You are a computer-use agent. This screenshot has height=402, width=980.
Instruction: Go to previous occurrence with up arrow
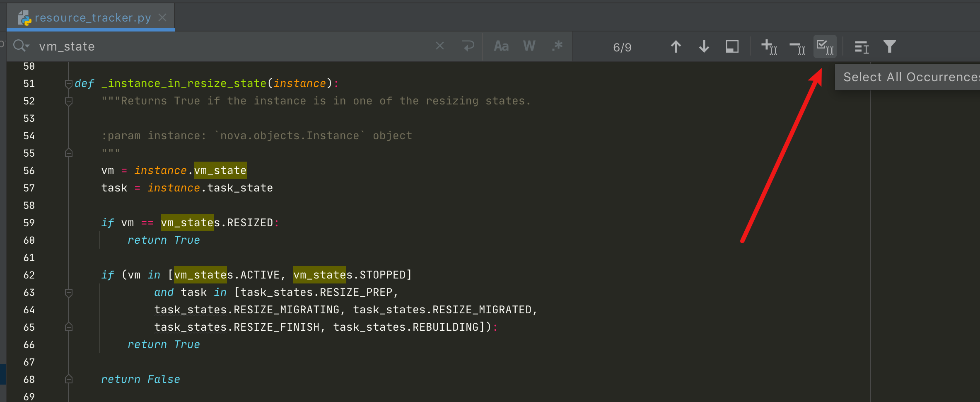676,46
